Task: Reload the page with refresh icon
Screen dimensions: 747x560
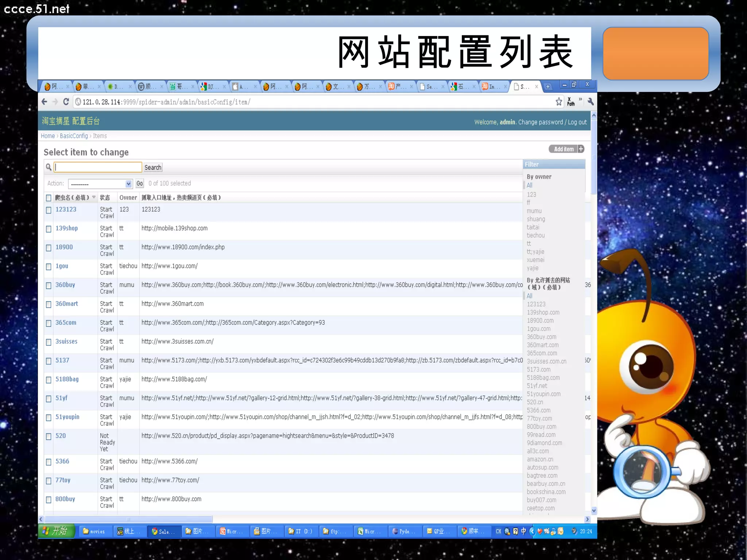Action: tap(66, 102)
